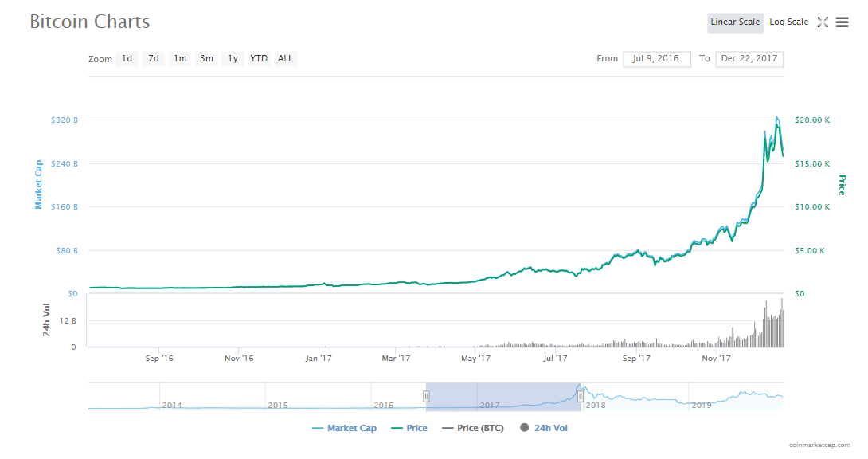
Task: Click the Bitcoin Charts heading
Action: click(x=90, y=22)
